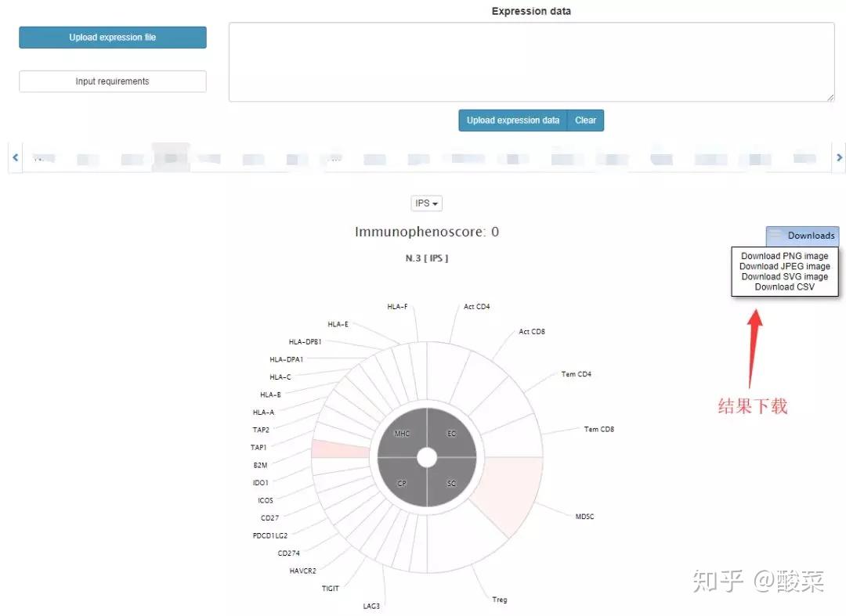Choose Download SVG image option
This screenshot has height=616, width=846.
click(784, 276)
